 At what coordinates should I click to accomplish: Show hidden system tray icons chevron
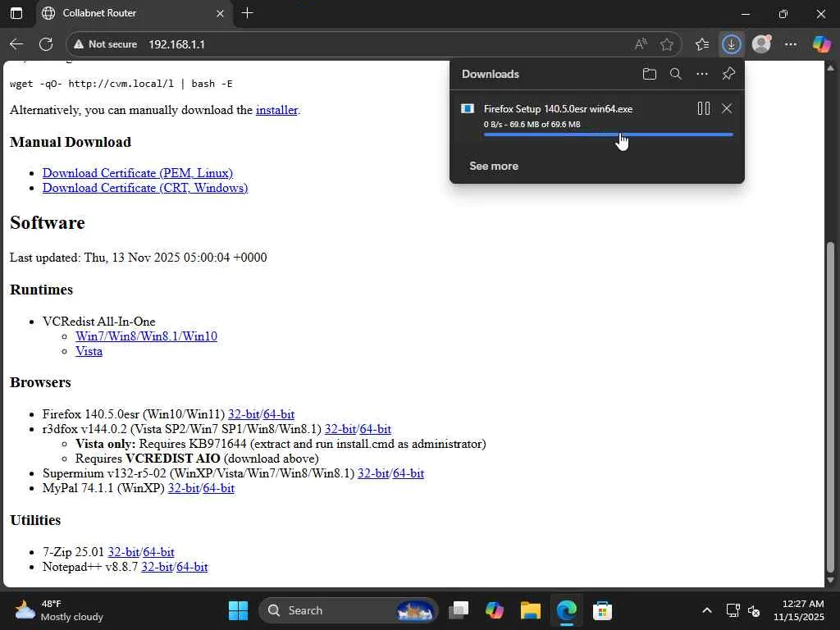(x=707, y=610)
